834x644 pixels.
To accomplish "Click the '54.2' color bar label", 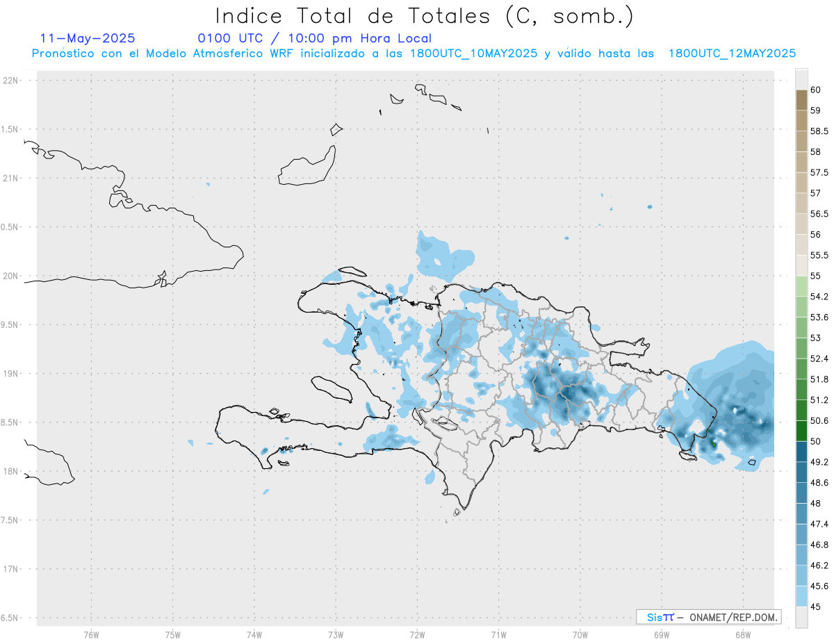I will 819,296.
